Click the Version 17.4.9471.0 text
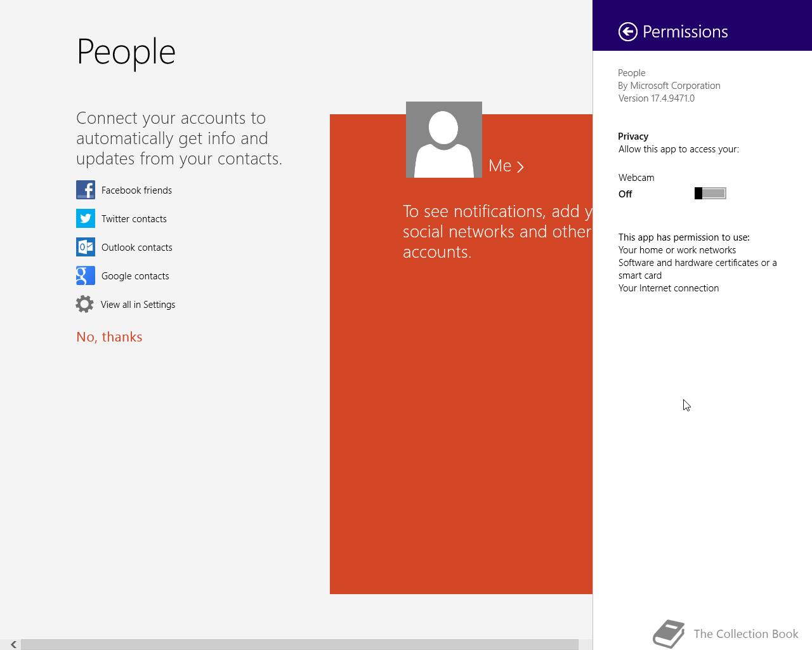Viewport: 812px width, 650px height. (657, 98)
